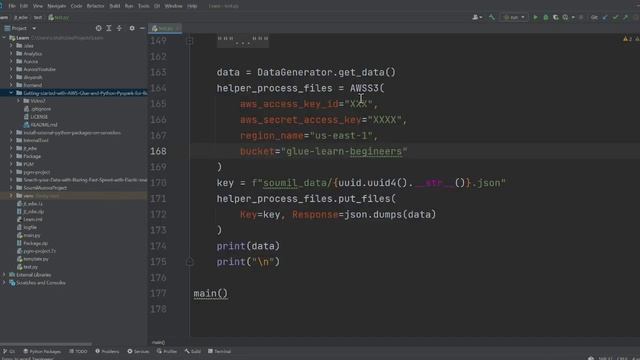
Task: Collapse the Learn root project node
Action: [4, 38]
